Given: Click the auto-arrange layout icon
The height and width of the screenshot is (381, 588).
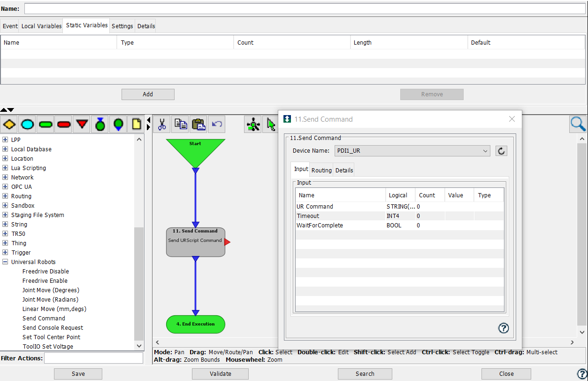Looking at the screenshot, I should [253, 124].
